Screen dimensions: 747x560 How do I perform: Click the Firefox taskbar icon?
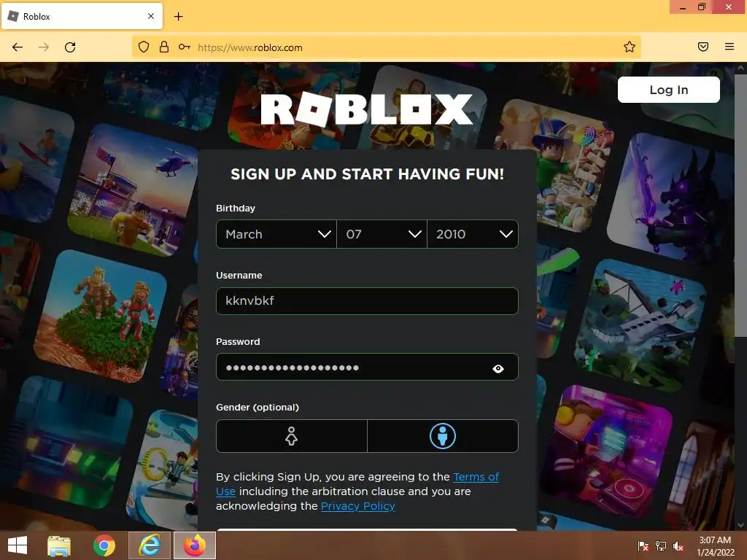click(x=194, y=545)
